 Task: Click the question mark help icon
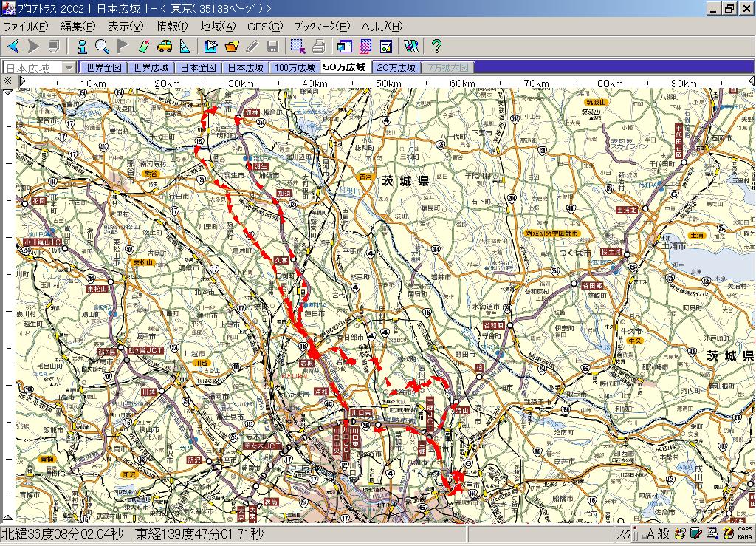pyautogui.click(x=436, y=47)
